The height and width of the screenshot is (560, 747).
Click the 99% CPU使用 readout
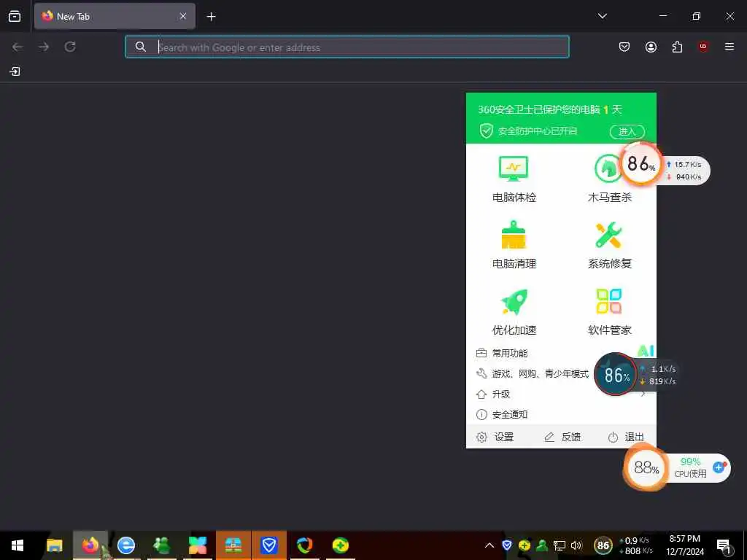[x=690, y=467]
